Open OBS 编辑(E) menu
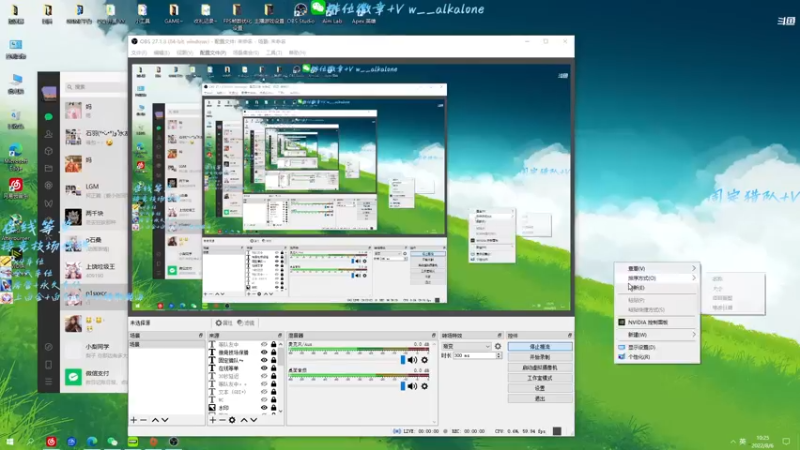The image size is (800, 450). (x=161, y=53)
